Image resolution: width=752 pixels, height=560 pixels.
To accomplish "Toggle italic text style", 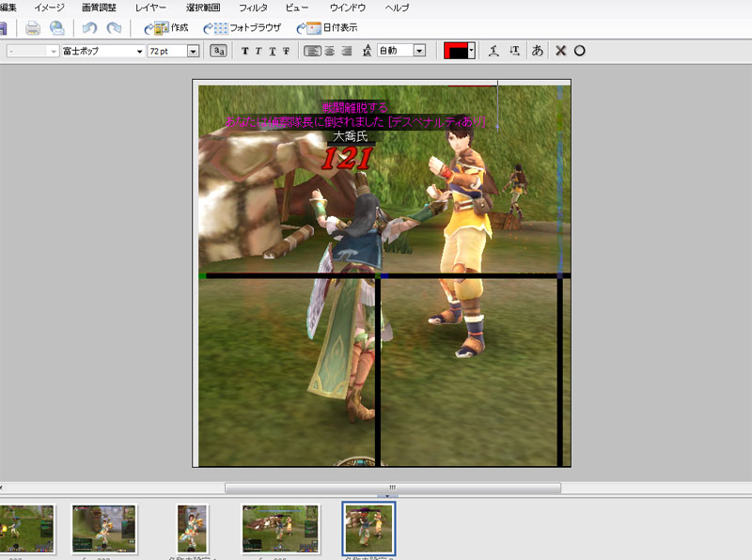I will (258, 51).
